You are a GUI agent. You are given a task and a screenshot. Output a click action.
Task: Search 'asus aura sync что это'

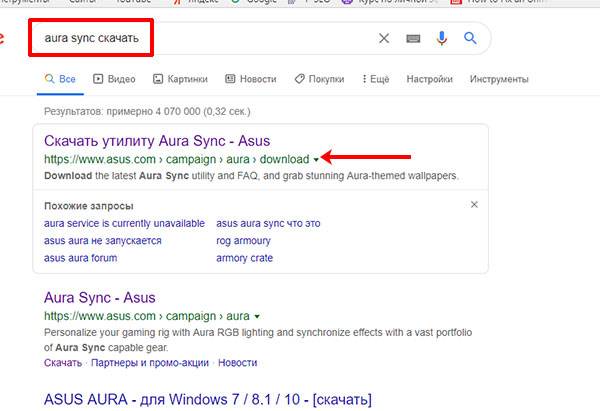click(268, 223)
